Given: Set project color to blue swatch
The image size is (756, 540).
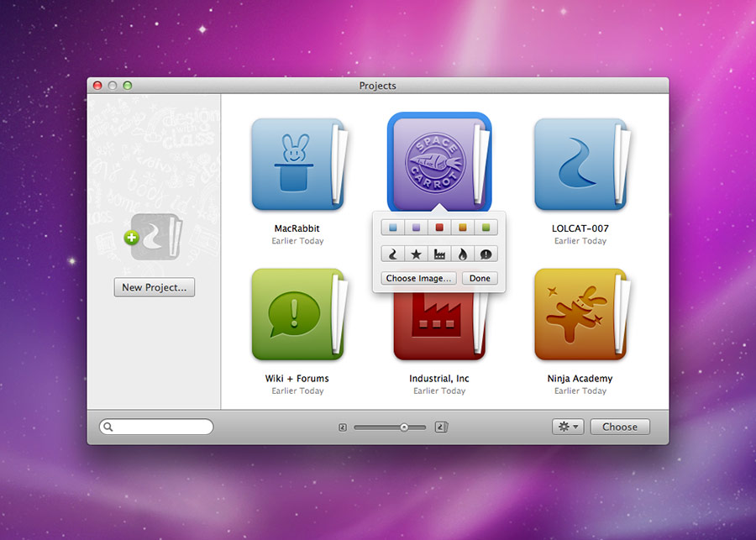Looking at the screenshot, I should pyautogui.click(x=392, y=227).
